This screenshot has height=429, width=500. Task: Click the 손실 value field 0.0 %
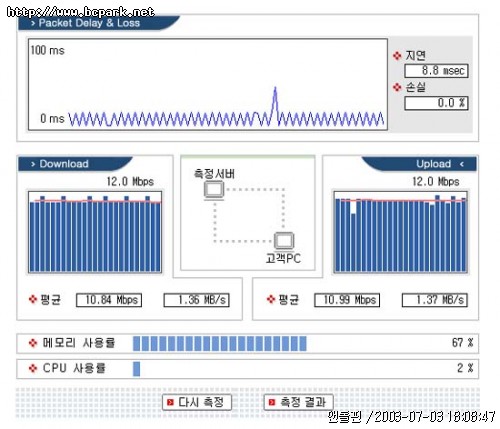436,103
